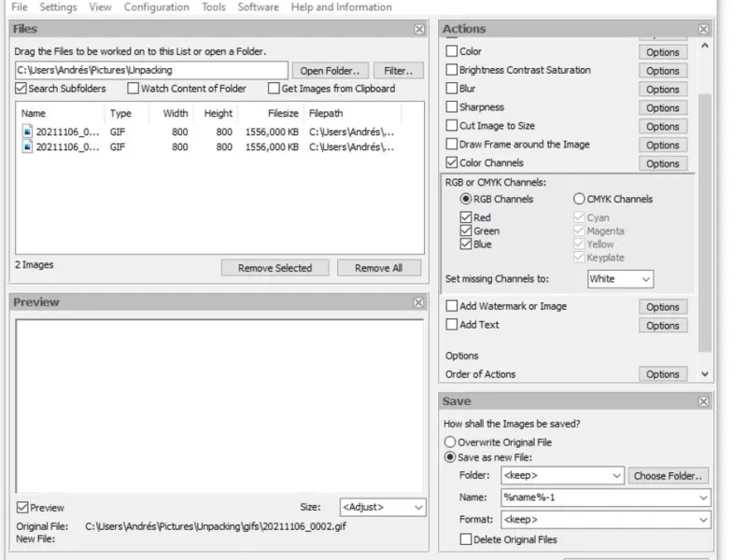Click the folder path input field

(151, 70)
